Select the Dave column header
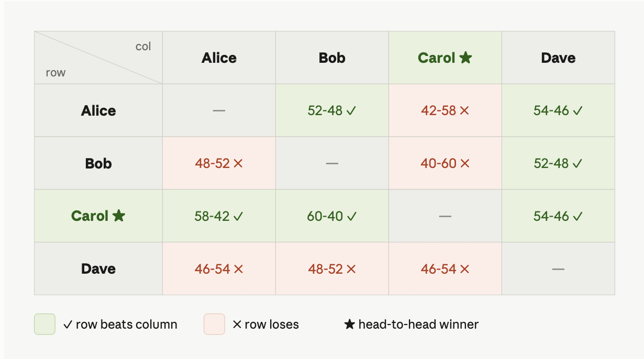644x359 pixels. (558, 58)
